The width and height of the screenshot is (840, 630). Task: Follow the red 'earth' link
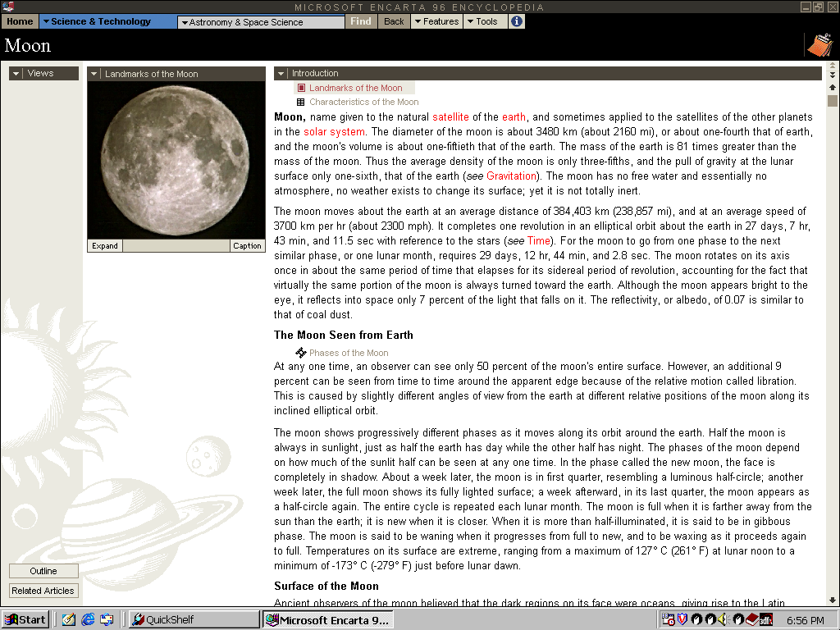point(514,116)
